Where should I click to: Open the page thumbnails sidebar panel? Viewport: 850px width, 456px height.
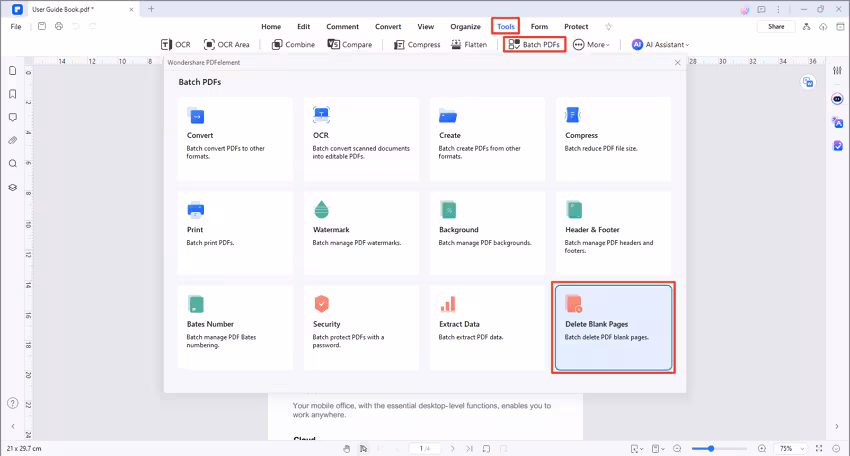[12, 71]
